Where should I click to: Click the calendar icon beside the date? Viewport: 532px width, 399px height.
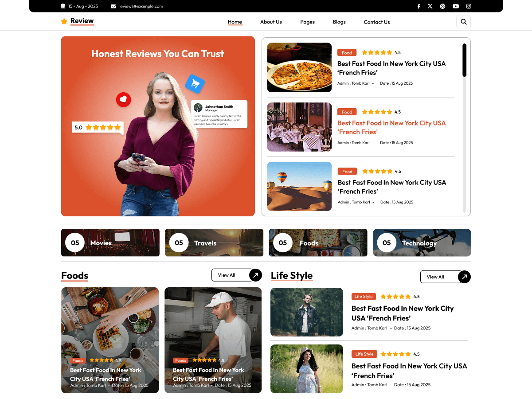(62, 6)
